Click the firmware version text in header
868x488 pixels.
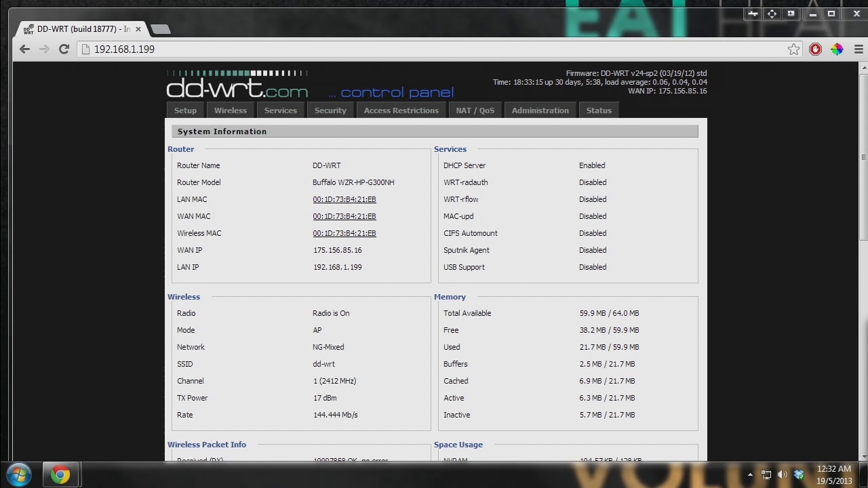[x=637, y=73]
